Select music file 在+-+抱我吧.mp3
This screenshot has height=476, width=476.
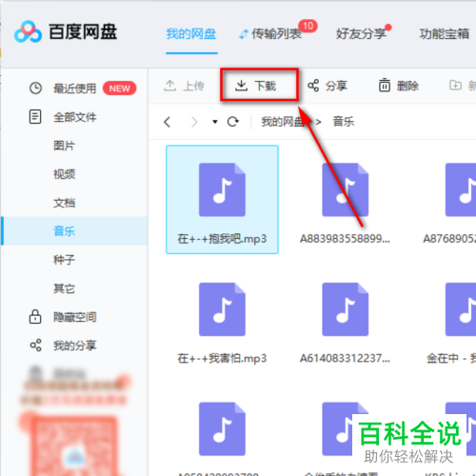[x=222, y=200]
